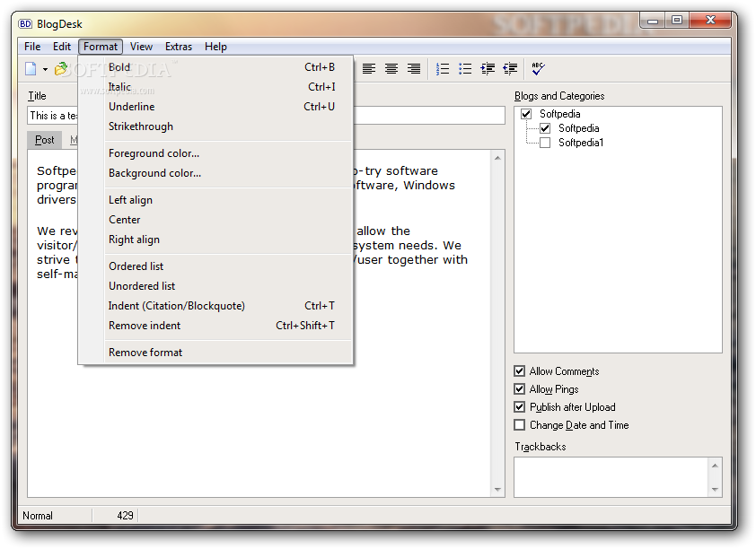Choose Right align menu entry
Screen dimensions: 756x549
coord(215,240)
